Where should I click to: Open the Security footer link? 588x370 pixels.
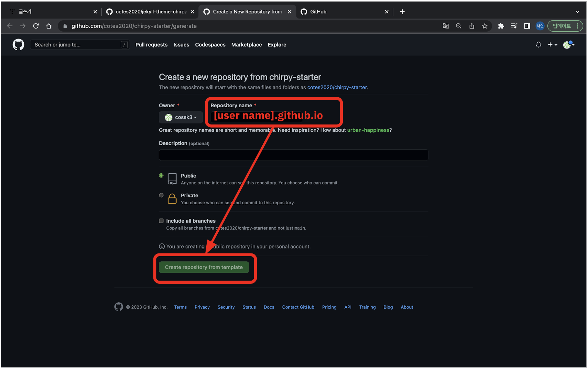coord(226,307)
